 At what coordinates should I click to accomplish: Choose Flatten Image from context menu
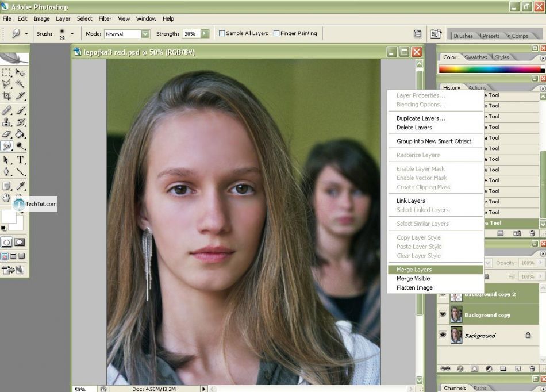click(x=435, y=287)
